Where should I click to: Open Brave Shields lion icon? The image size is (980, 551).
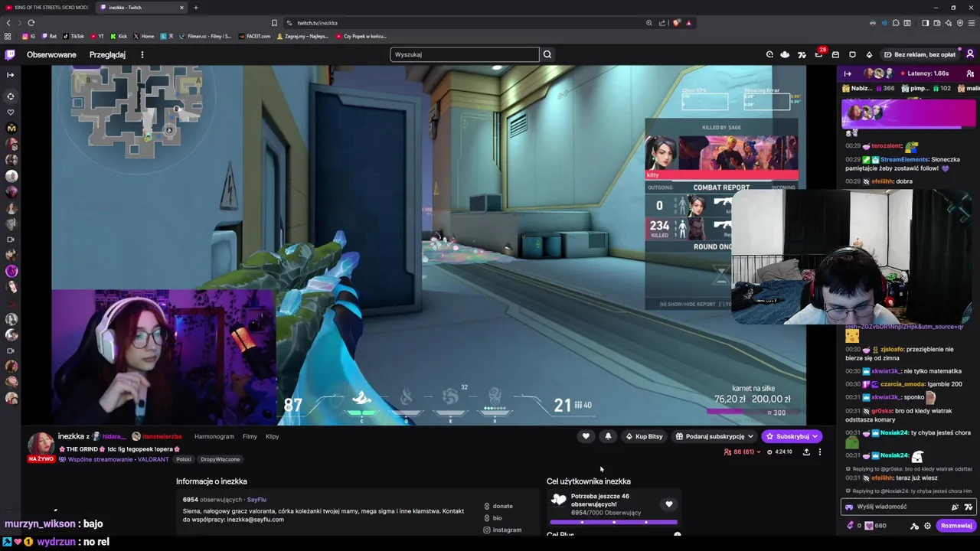click(676, 23)
